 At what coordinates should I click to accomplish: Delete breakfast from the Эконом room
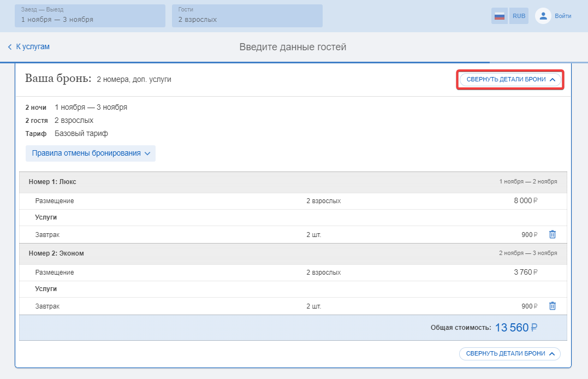coord(553,306)
